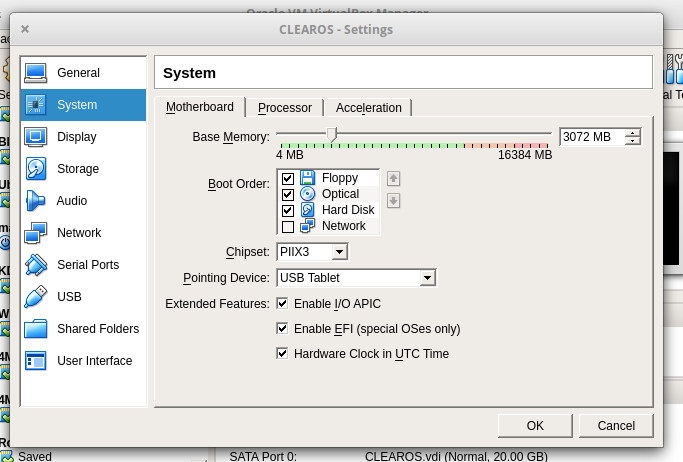The width and height of the screenshot is (683, 462).
Task: Click the Floppy disk icon in boot order
Action: click(308, 178)
